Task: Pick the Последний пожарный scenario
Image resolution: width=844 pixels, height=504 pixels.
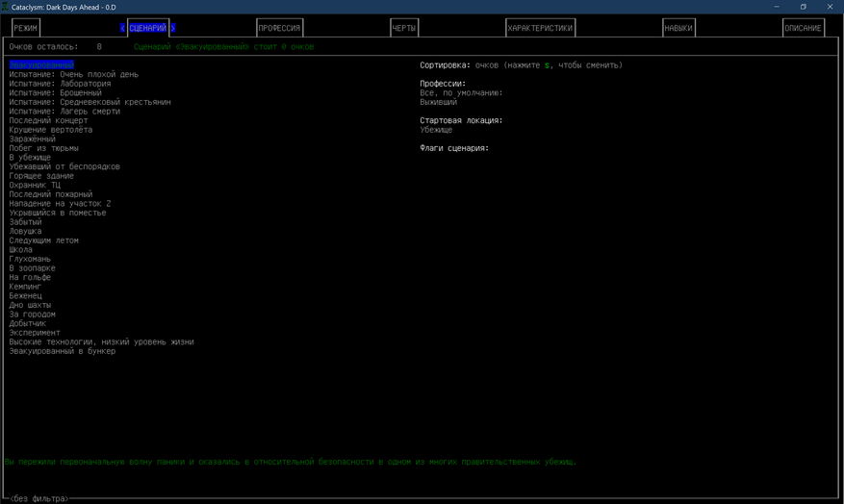Action: point(51,194)
